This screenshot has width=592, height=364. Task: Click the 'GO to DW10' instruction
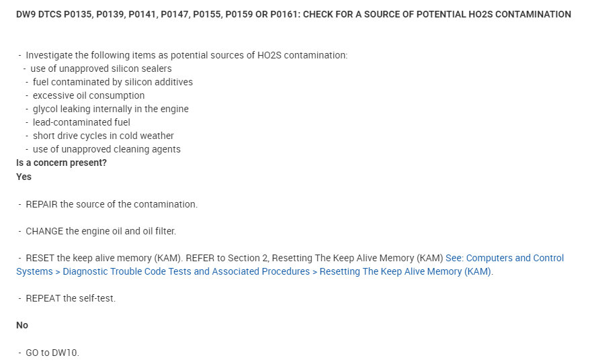point(52,352)
